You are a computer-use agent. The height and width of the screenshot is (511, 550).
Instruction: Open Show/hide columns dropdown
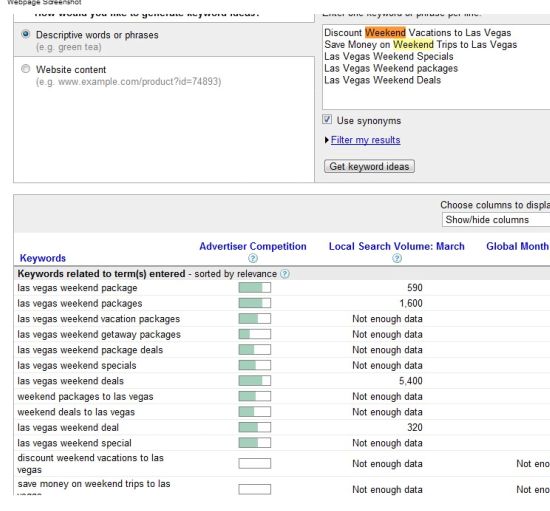click(x=496, y=220)
